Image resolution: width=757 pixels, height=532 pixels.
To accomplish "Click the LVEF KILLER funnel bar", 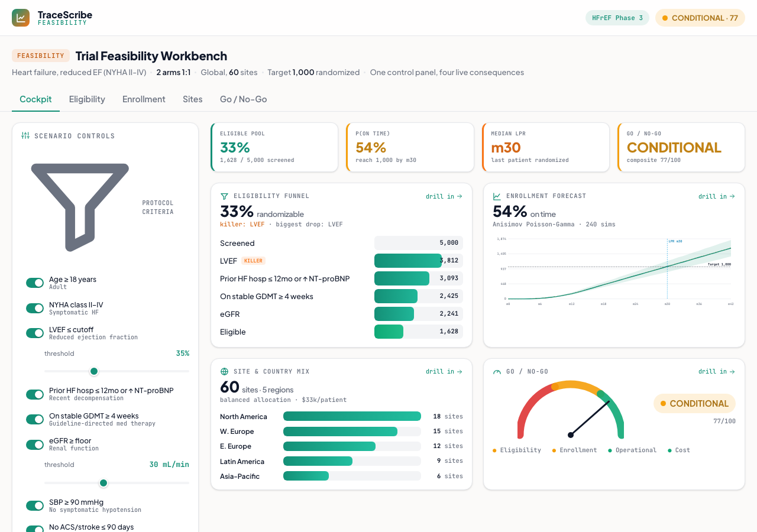I will 408,261.
